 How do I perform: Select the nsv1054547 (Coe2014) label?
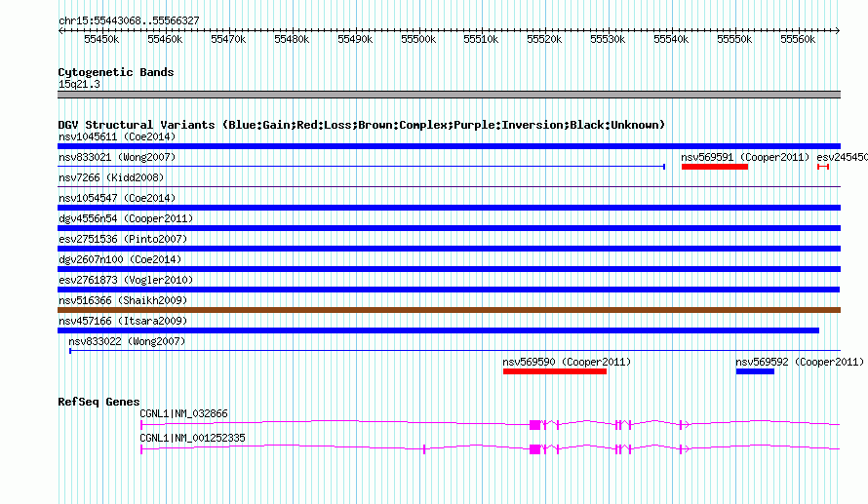click(117, 198)
